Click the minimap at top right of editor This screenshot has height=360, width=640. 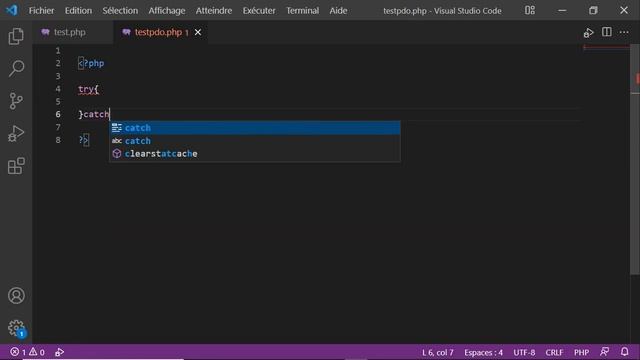pos(607,48)
